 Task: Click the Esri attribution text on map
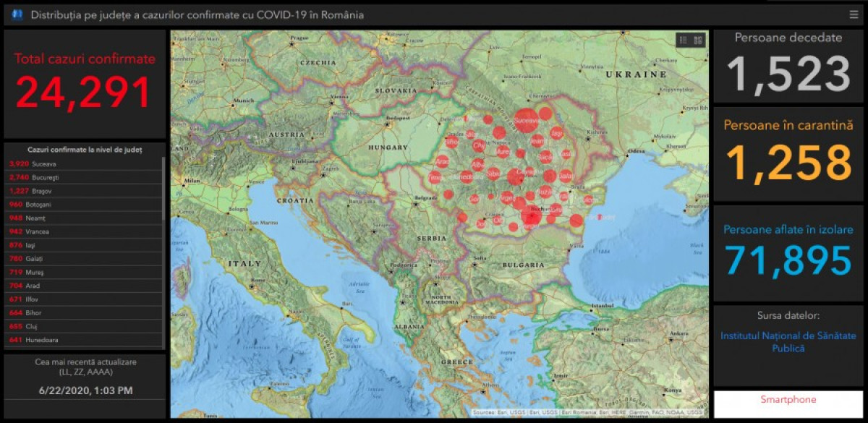pyautogui.click(x=587, y=413)
